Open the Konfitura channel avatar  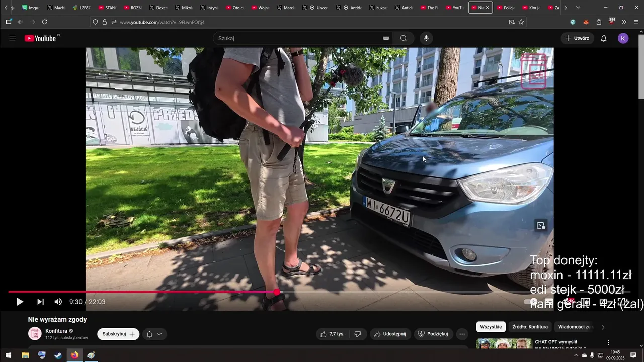pyautogui.click(x=35, y=334)
